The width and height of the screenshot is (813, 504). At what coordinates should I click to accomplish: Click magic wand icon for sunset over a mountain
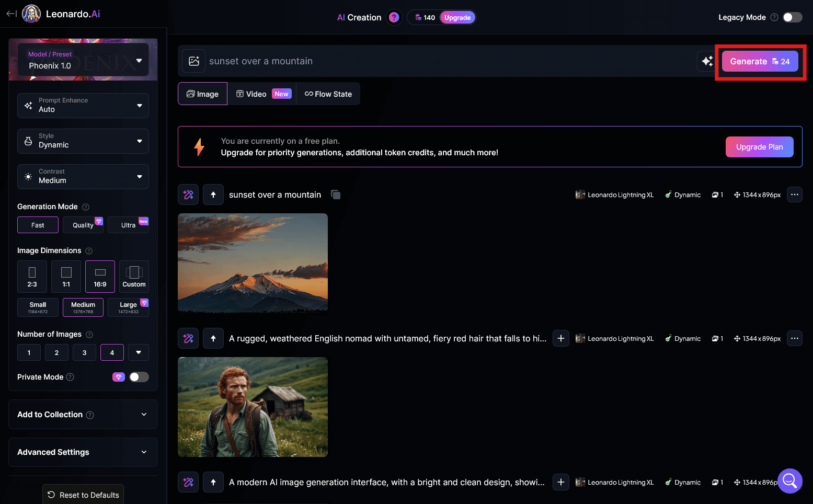pos(188,194)
